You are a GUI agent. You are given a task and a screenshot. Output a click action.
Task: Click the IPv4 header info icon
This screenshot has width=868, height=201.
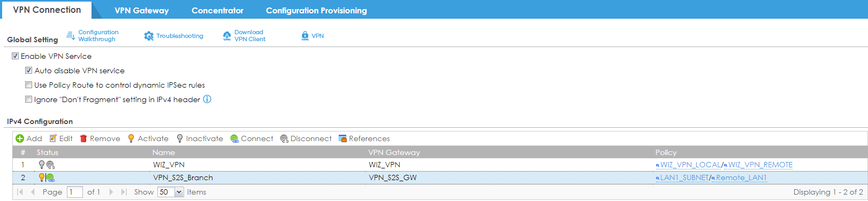207,99
